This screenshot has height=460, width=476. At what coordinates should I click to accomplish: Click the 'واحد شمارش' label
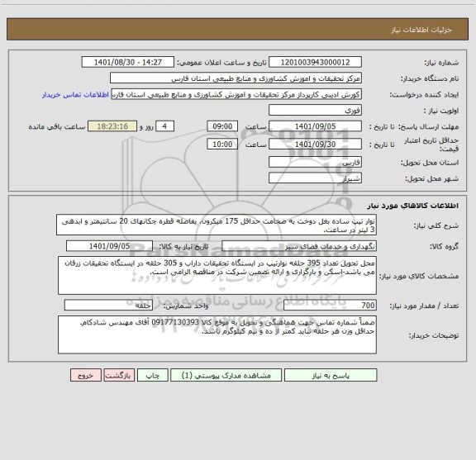tap(186, 306)
